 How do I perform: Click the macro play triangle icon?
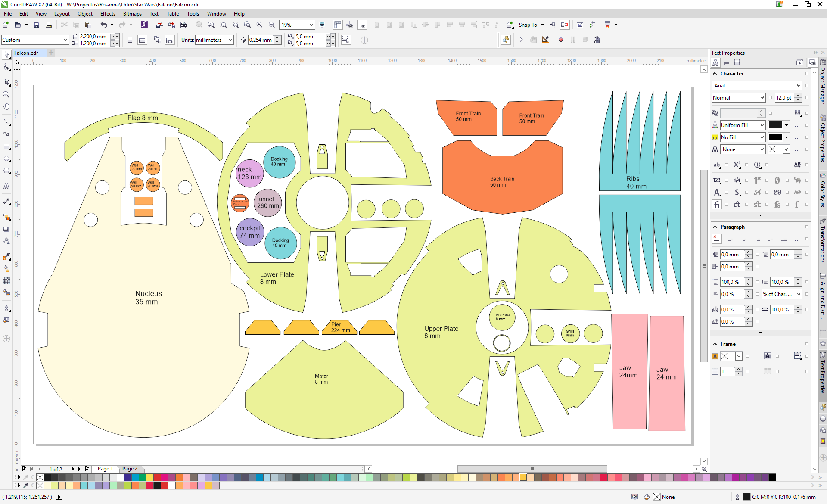click(521, 40)
